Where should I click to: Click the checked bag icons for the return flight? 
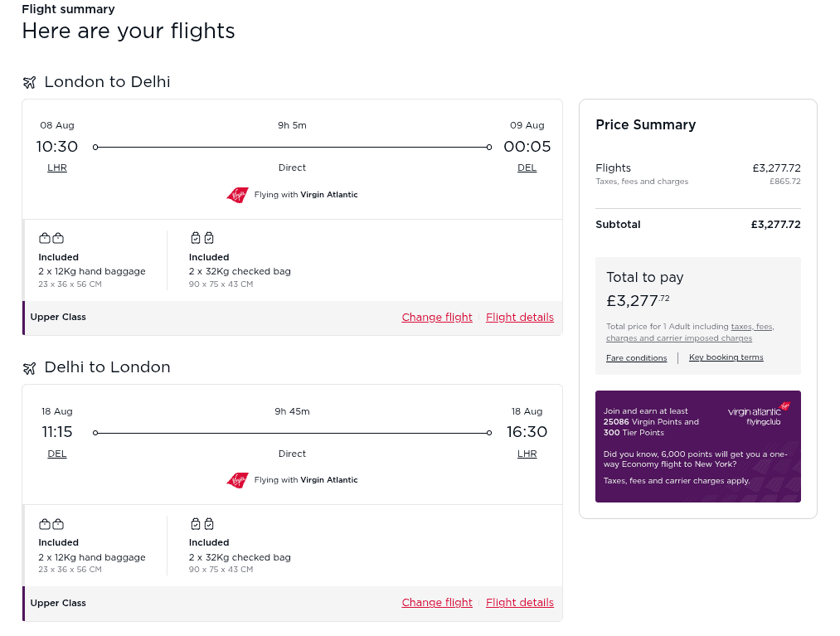(x=202, y=523)
